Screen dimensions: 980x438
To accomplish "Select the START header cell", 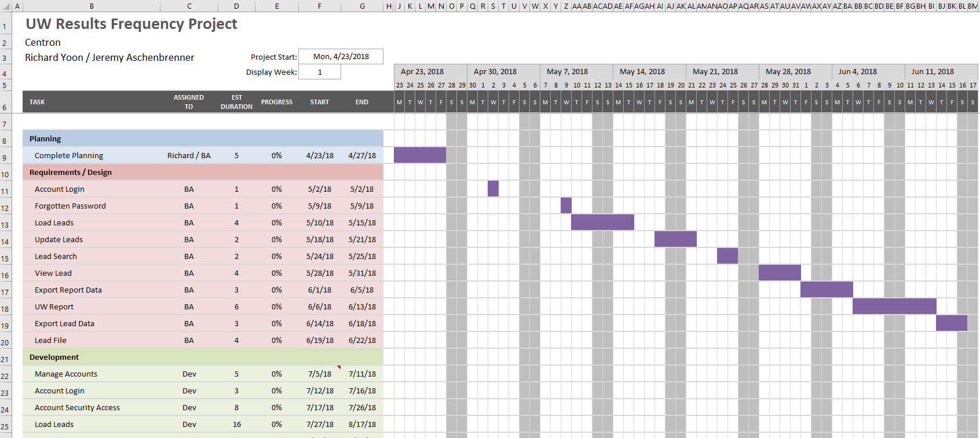I will tap(320, 102).
